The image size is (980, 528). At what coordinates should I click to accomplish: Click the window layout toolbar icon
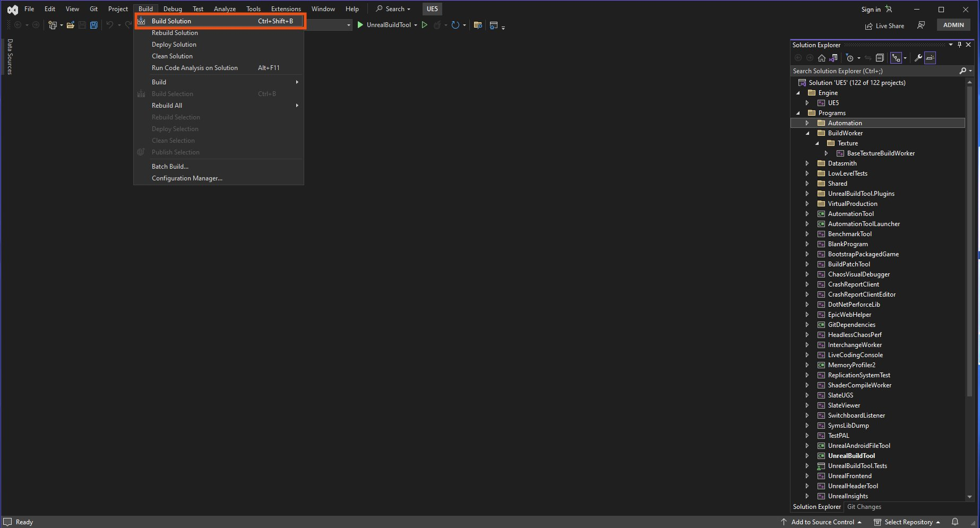click(x=494, y=25)
